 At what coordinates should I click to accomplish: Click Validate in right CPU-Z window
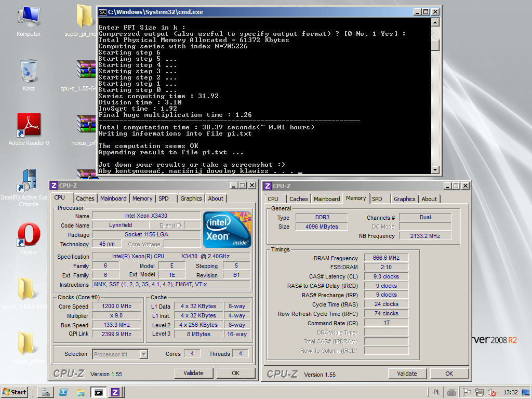[407, 374]
